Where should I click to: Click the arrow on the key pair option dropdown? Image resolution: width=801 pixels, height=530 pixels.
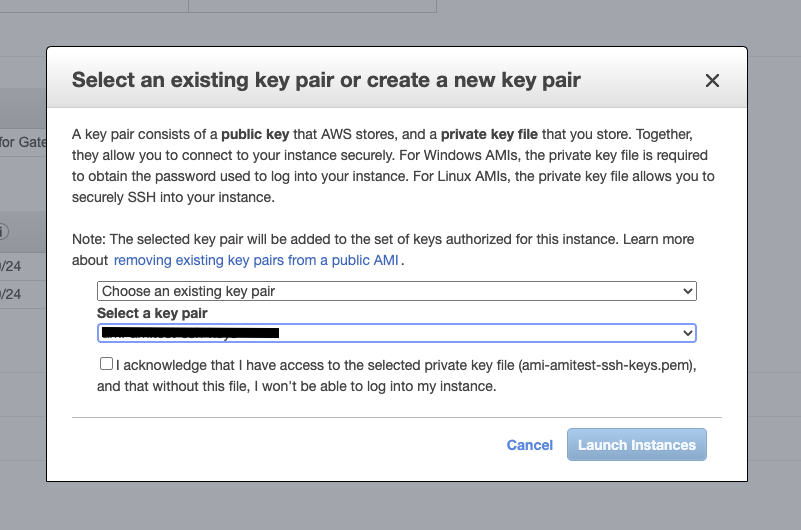click(x=687, y=291)
